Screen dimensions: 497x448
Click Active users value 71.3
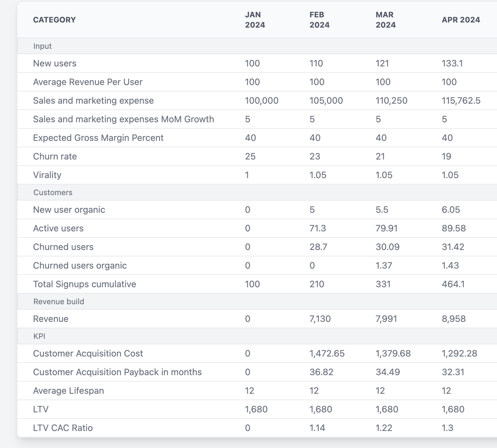point(318,228)
